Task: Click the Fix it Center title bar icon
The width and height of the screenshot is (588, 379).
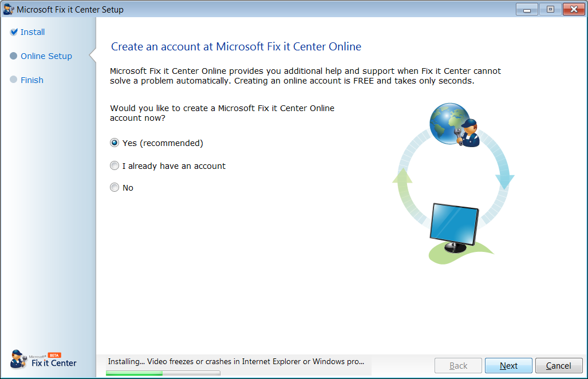Action: point(8,9)
